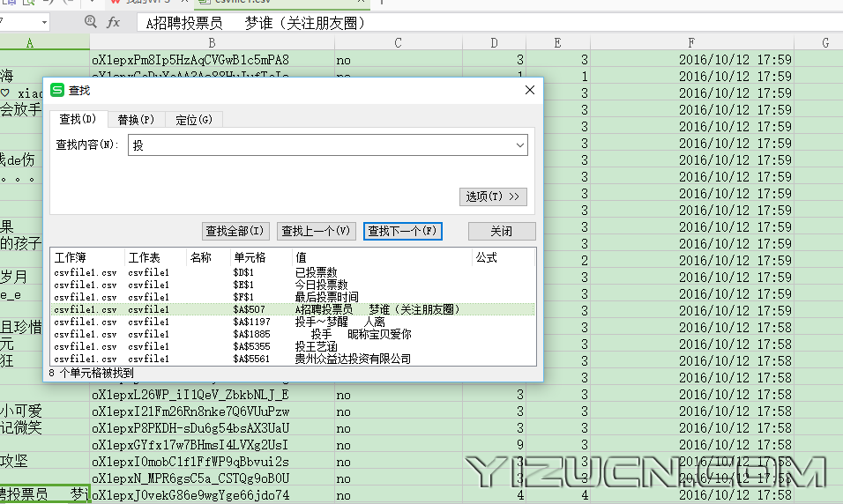Switch to the 定位(G) tab
843x504 pixels.
(x=193, y=120)
